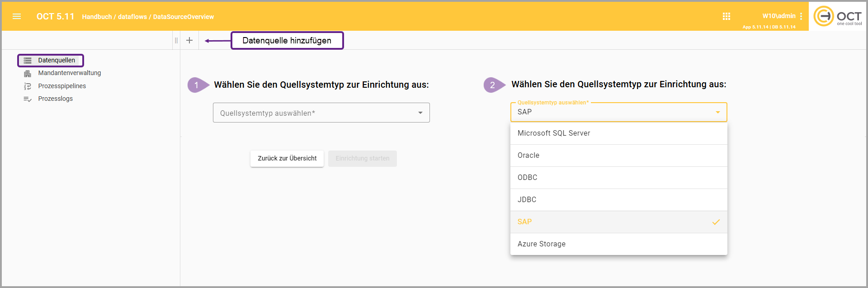Click the Mandantenverwaltung building icon
Screen dimensions: 868x288
tap(28, 73)
